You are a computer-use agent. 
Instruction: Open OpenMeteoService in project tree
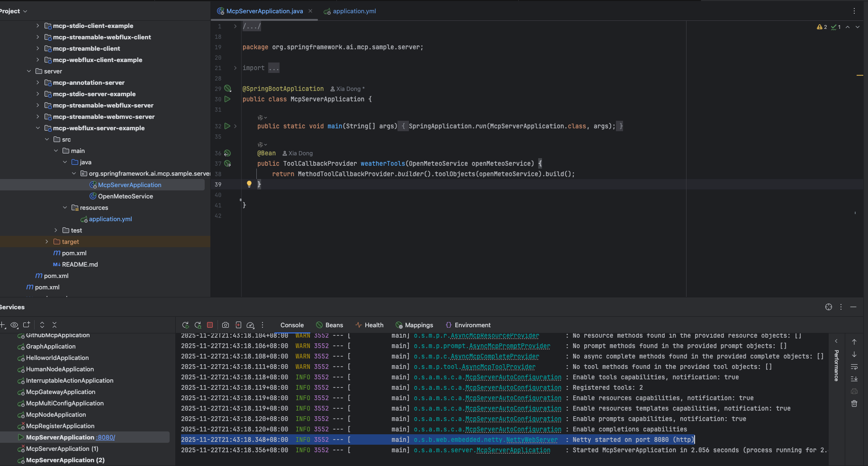pyautogui.click(x=125, y=196)
